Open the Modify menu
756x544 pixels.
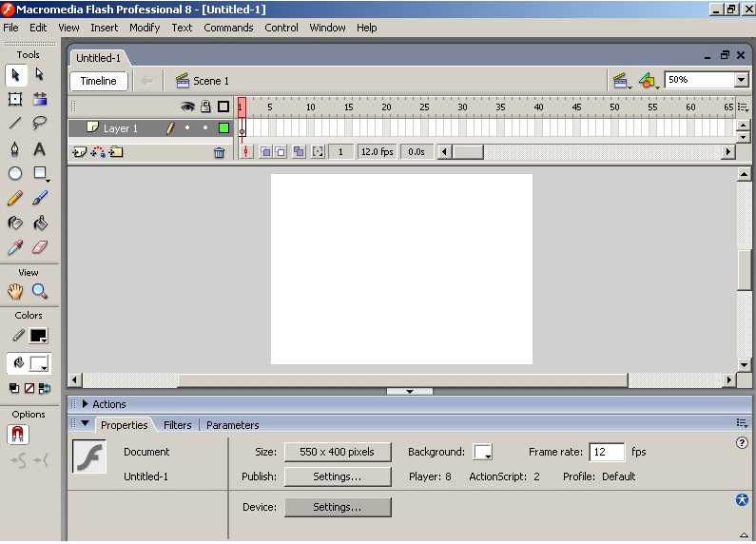145,28
